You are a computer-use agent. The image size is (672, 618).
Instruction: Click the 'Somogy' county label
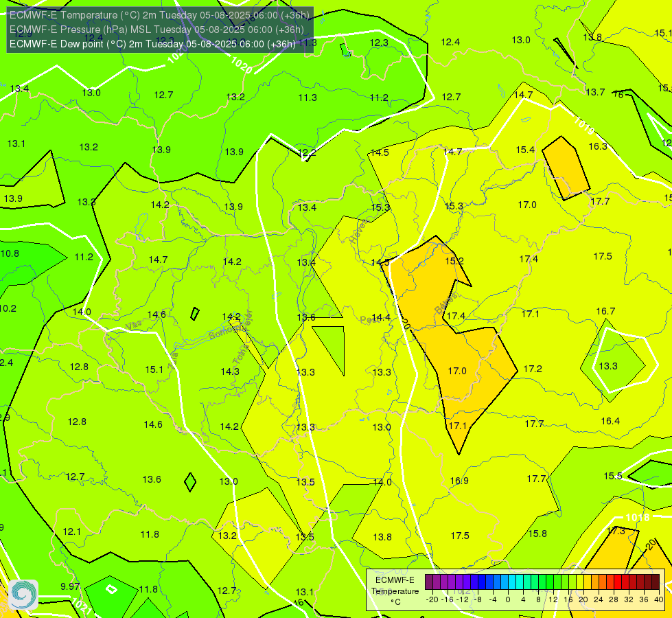223,331
